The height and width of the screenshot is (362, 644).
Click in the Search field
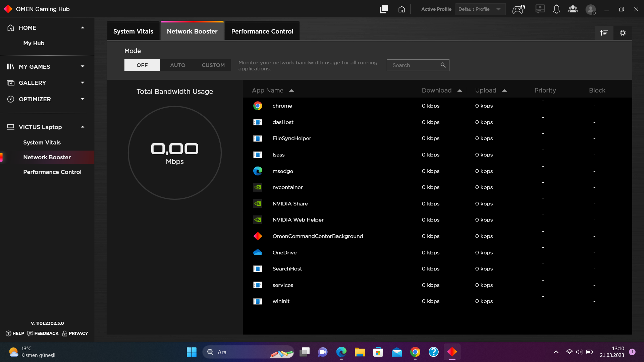418,65
